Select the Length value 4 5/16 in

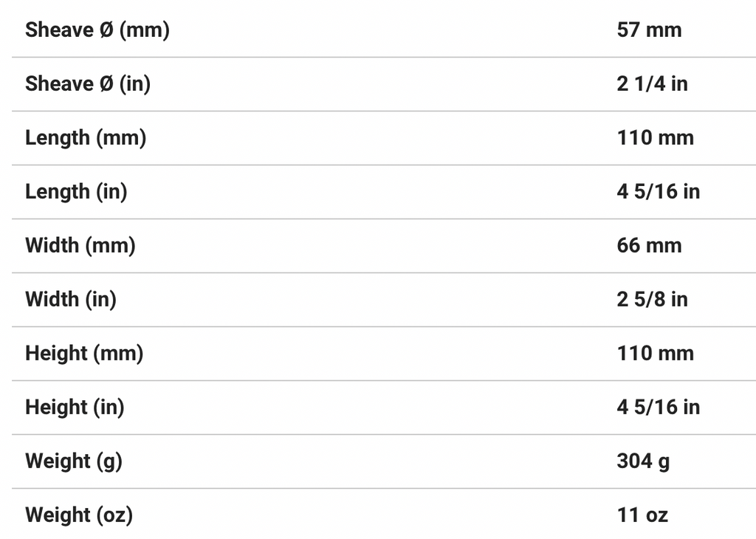click(x=658, y=192)
